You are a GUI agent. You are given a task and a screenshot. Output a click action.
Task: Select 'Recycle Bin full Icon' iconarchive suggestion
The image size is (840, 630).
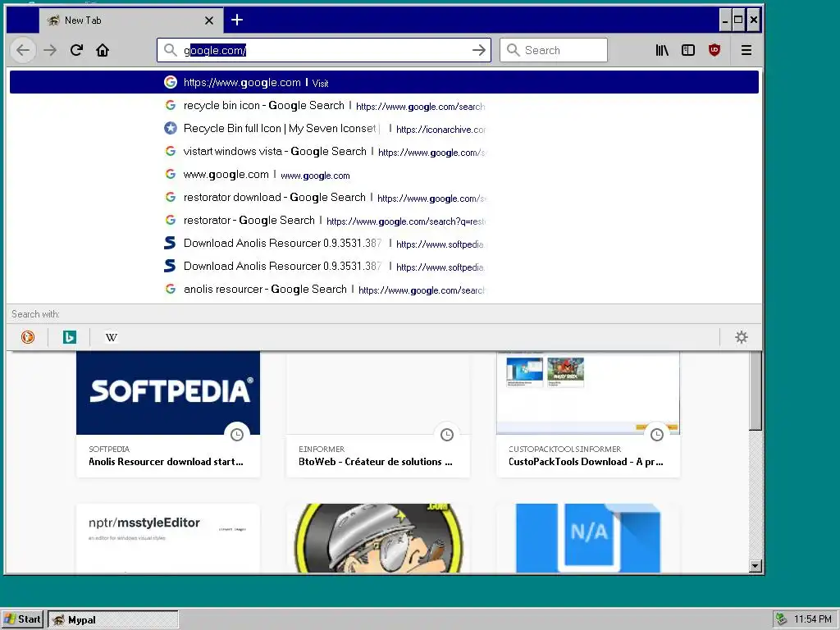[x=384, y=129]
